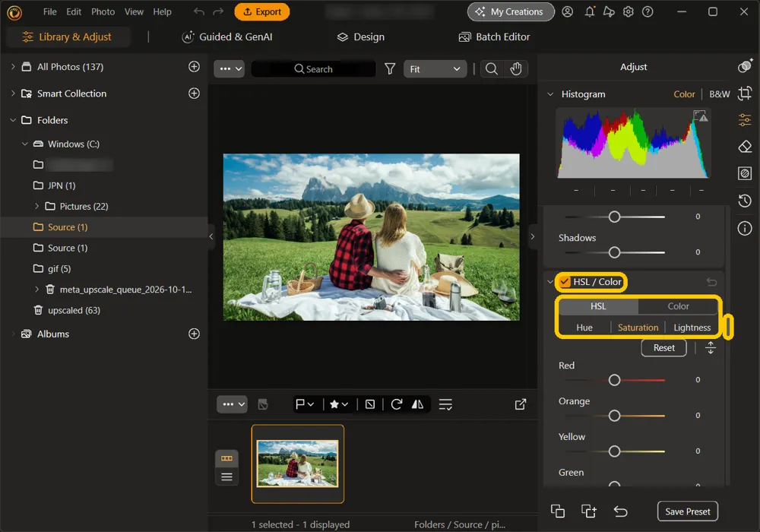Screen dimensions: 760x532
Task: Switch to Batch Editor tab
Action: 494,36
